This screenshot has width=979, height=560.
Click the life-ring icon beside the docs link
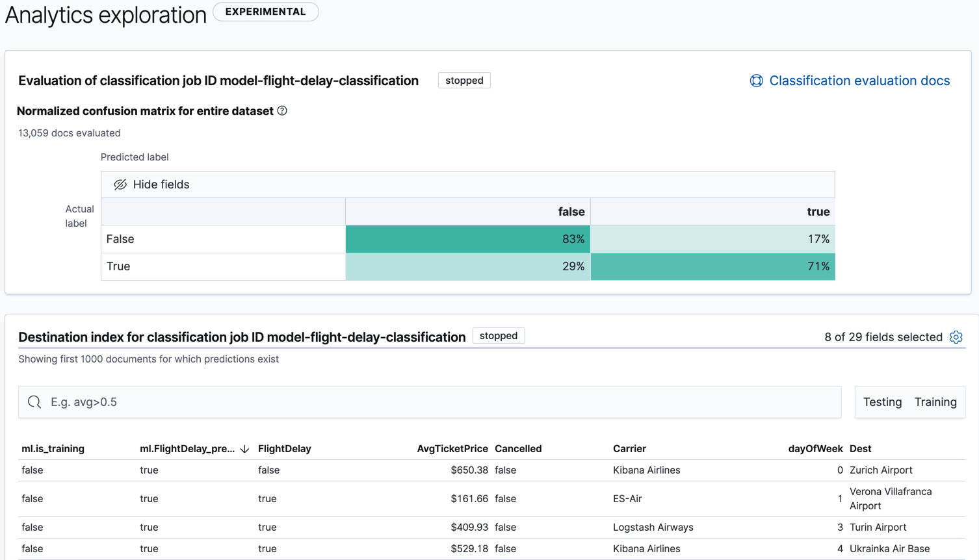756,81
